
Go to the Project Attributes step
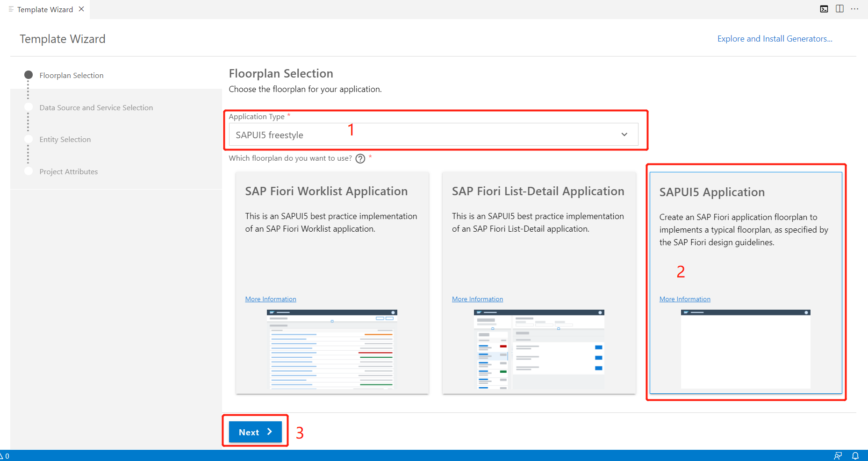(x=69, y=171)
